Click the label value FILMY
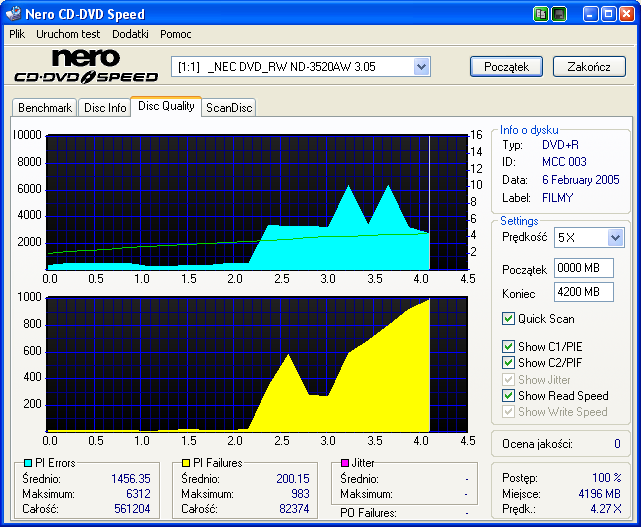 click(558, 198)
